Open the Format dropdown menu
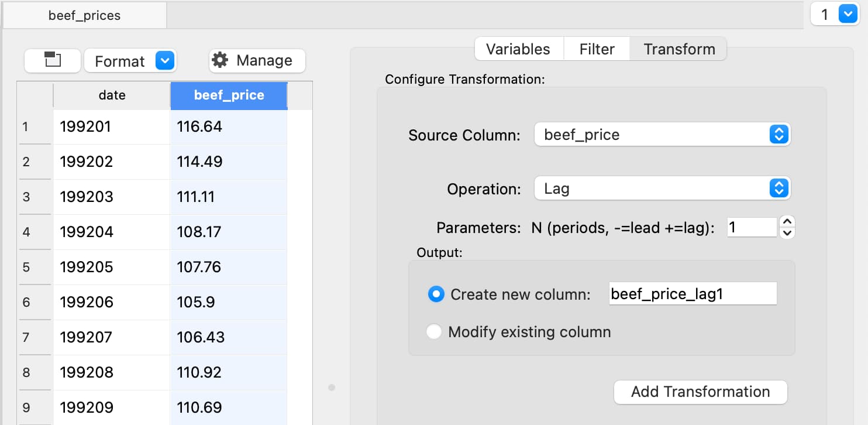Image resolution: width=868 pixels, height=425 pixels. click(x=130, y=61)
